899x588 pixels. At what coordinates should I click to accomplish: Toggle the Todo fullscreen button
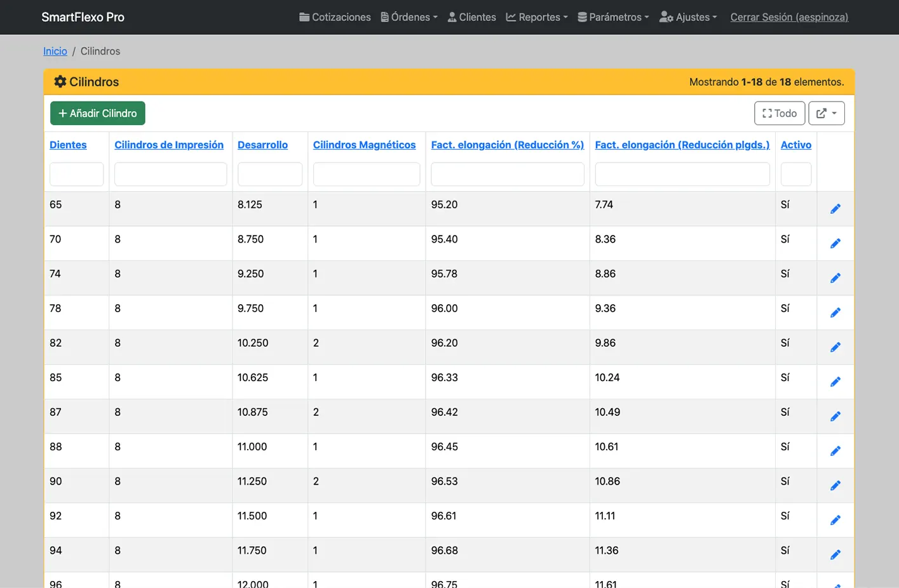(x=779, y=113)
